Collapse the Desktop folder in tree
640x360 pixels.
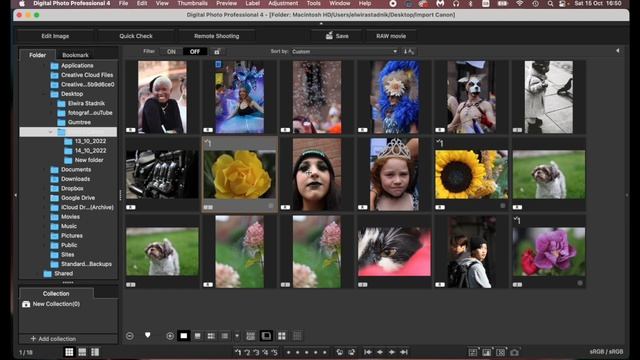(45, 94)
